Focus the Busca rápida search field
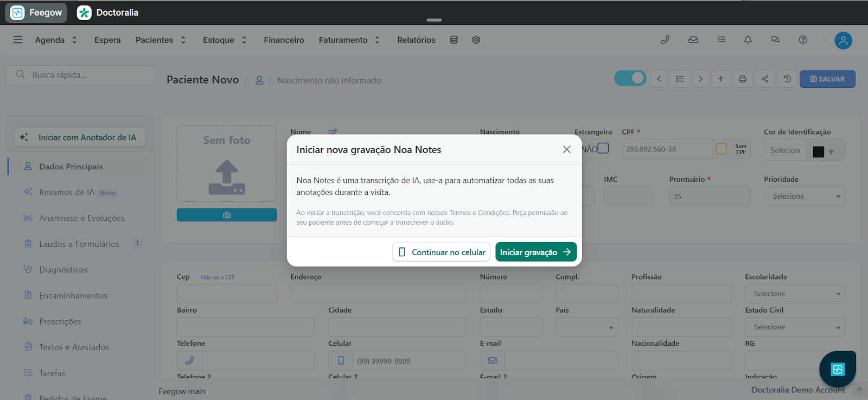 click(x=80, y=75)
